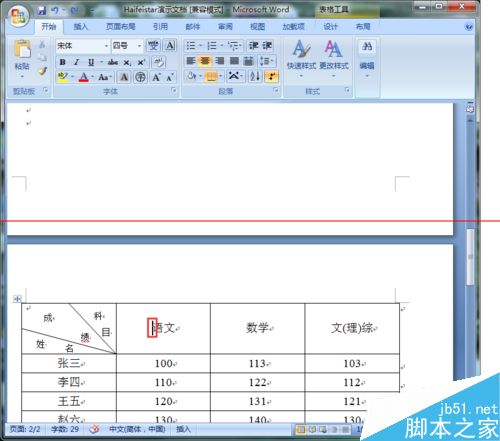
Task: Open the 四号 font size dropdown
Action: (x=139, y=46)
